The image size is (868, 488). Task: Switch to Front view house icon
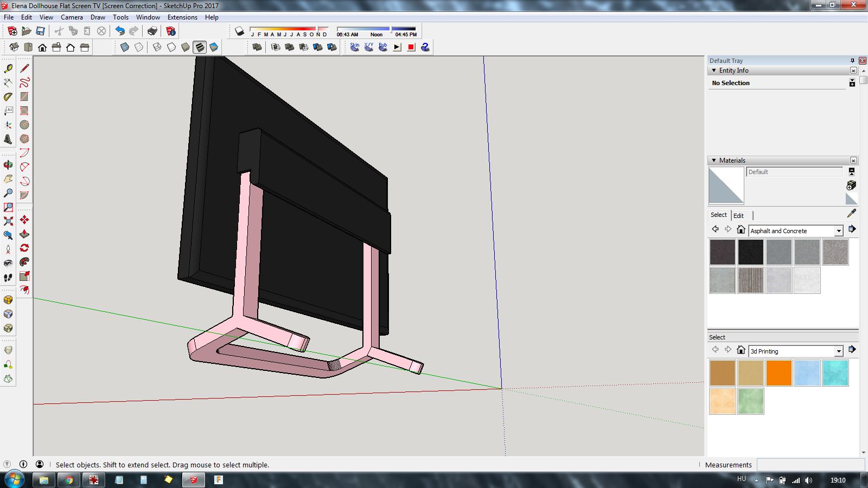click(42, 47)
